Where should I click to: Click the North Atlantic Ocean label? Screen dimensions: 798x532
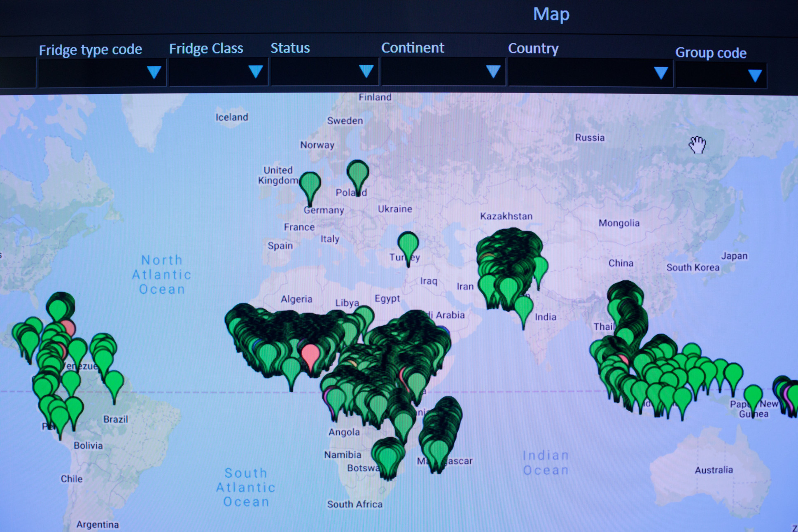tap(162, 275)
